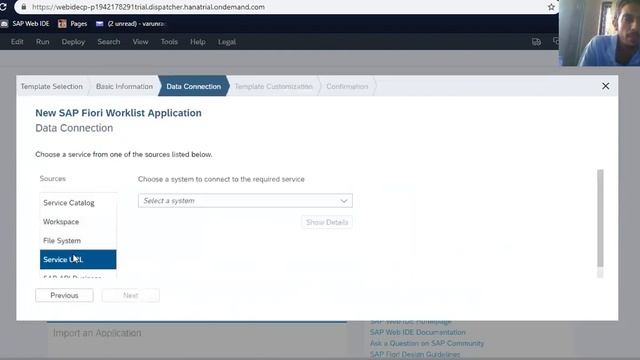Open the Search menu

tap(109, 42)
